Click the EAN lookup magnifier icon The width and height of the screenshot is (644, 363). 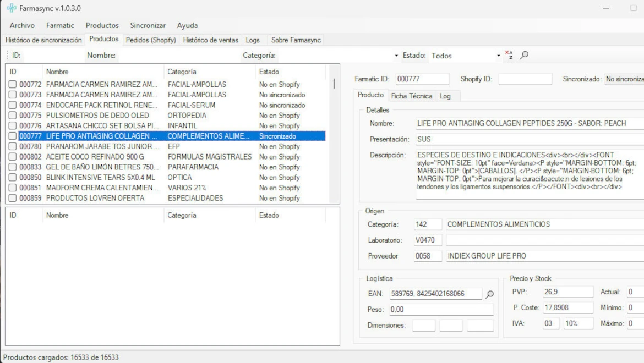[489, 294]
